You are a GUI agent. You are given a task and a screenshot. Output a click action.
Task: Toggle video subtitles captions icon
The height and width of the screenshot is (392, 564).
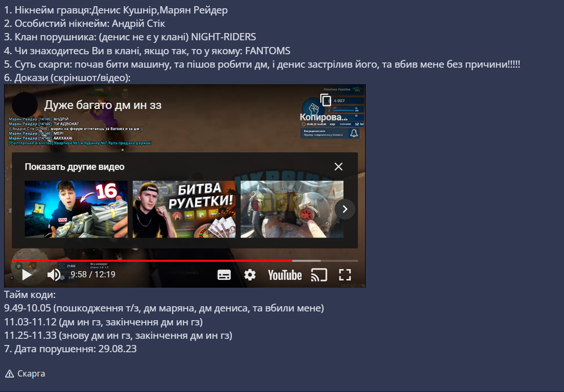224,275
